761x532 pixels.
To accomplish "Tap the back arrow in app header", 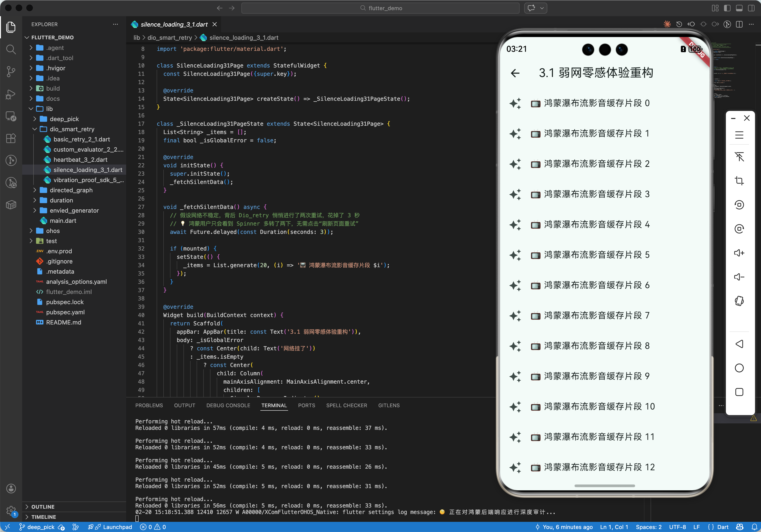I will tap(515, 73).
